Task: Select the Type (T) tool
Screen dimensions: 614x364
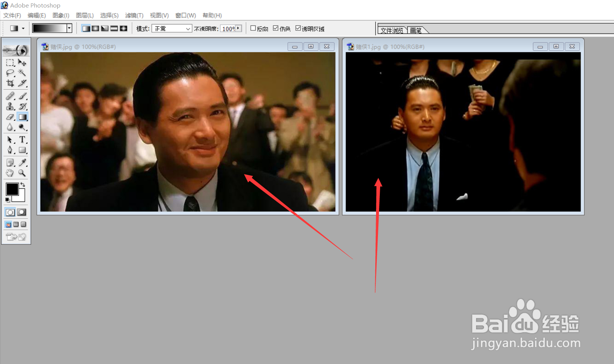Action: 22,140
